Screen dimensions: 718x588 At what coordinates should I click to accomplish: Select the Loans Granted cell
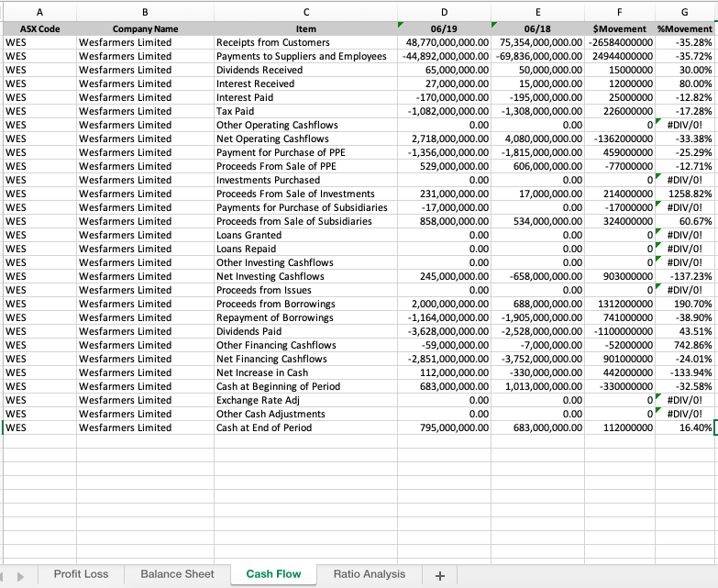[x=306, y=235]
